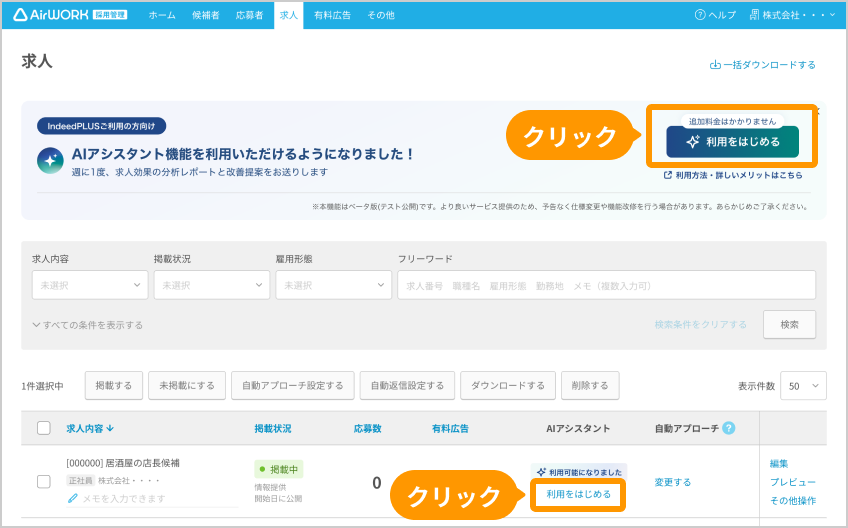
Task: Sort by 掲載状況 column
Action: coord(273,428)
